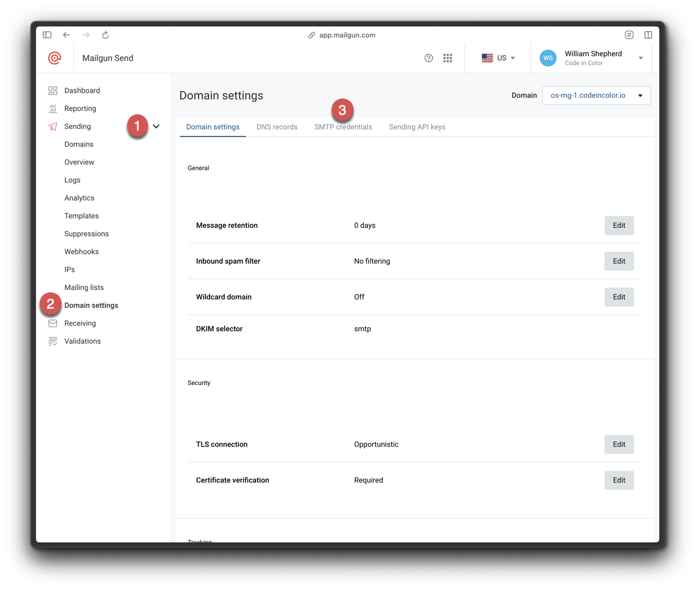The image size is (700, 592).
Task: Click the link icon beside app.mailgun.com
Action: pyautogui.click(x=312, y=35)
